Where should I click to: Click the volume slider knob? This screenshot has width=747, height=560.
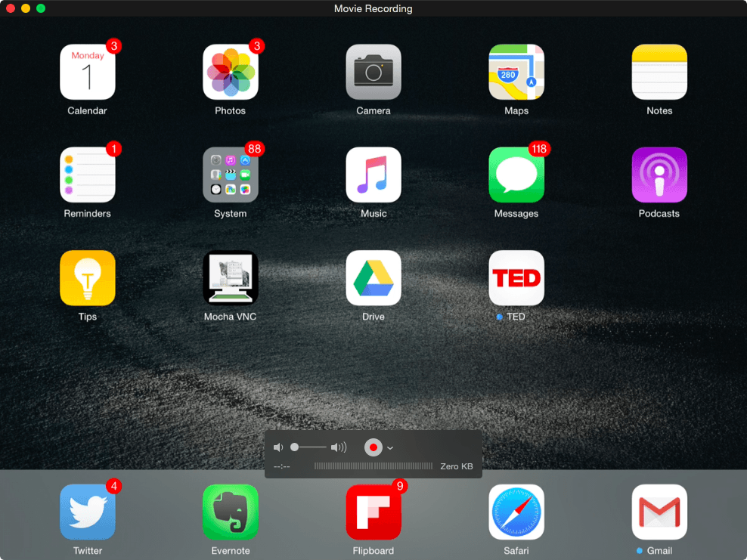(294, 447)
